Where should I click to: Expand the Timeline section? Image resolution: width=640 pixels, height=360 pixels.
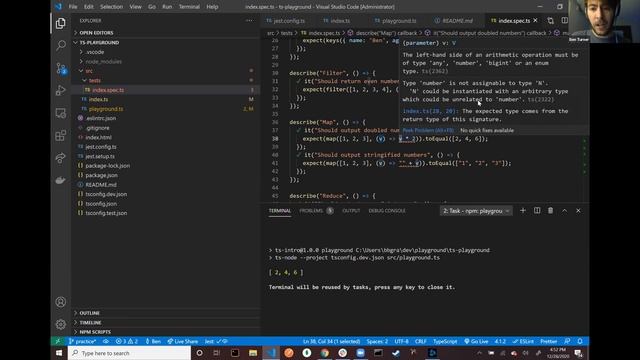(x=166, y=322)
